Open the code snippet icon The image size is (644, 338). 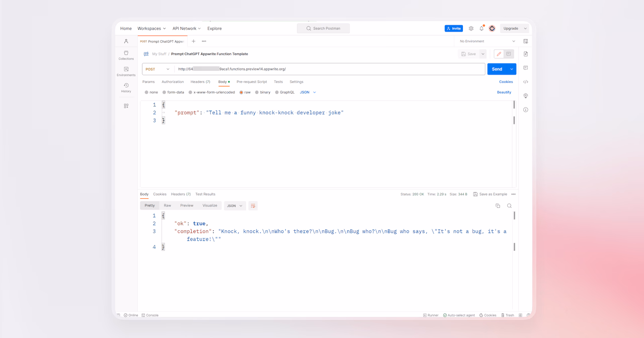pos(526,81)
